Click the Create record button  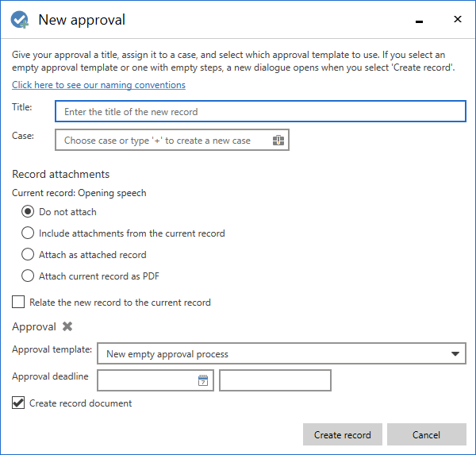343,434
